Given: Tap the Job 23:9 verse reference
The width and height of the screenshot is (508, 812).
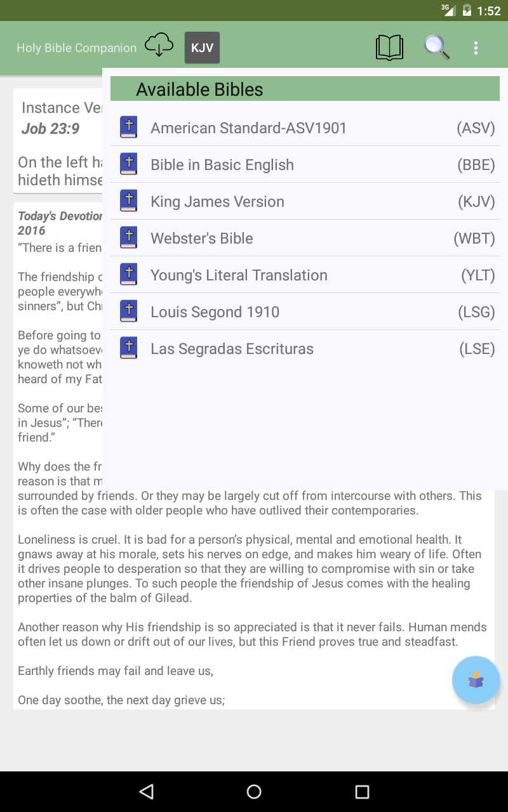Looking at the screenshot, I should [x=51, y=129].
